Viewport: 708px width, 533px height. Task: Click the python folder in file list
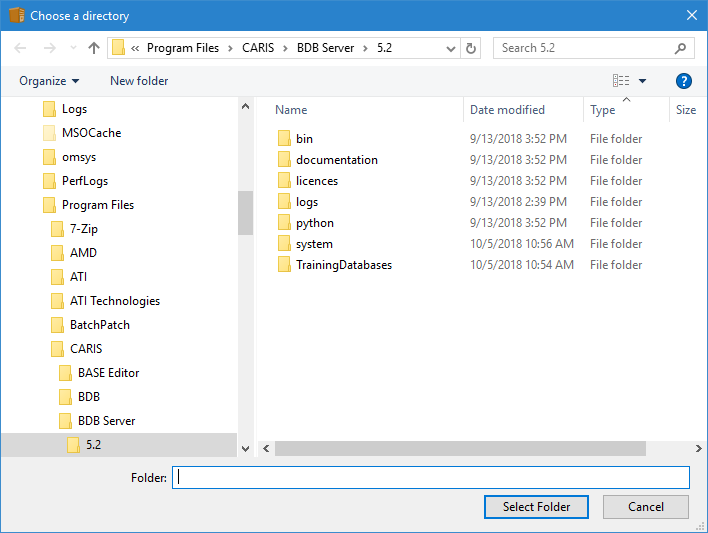point(314,223)
